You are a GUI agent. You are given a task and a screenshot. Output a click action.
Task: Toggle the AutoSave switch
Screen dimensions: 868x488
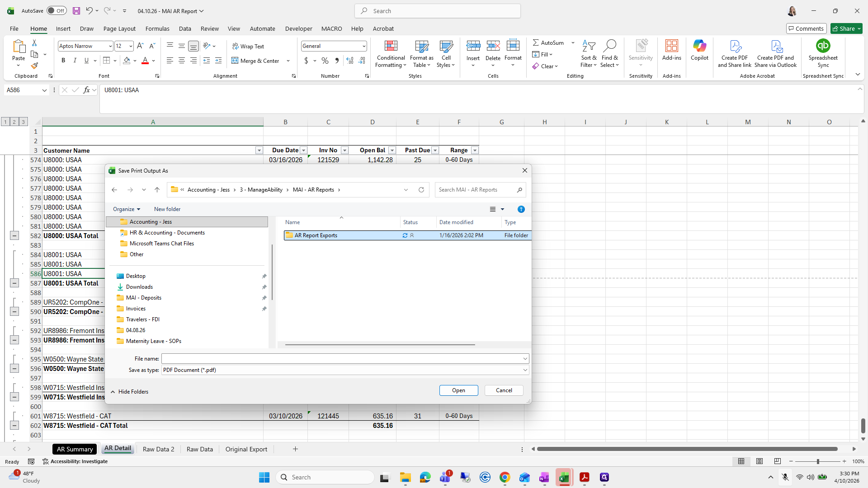[57, 11]
